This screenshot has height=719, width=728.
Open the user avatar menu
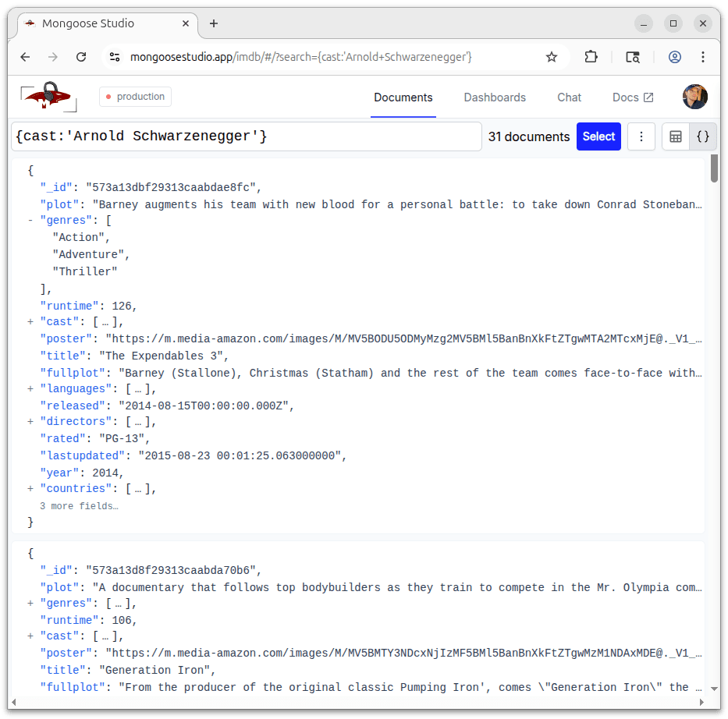tap(694, 97)
